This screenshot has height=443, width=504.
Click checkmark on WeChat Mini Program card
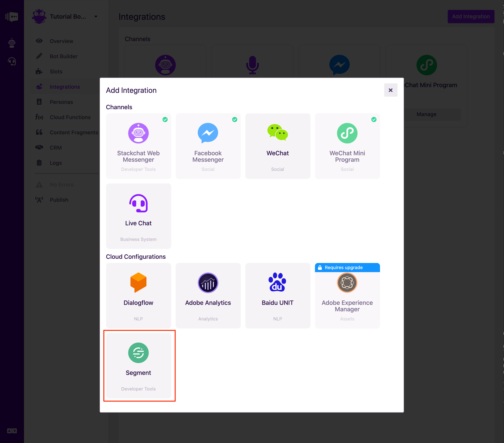point(374,120)
